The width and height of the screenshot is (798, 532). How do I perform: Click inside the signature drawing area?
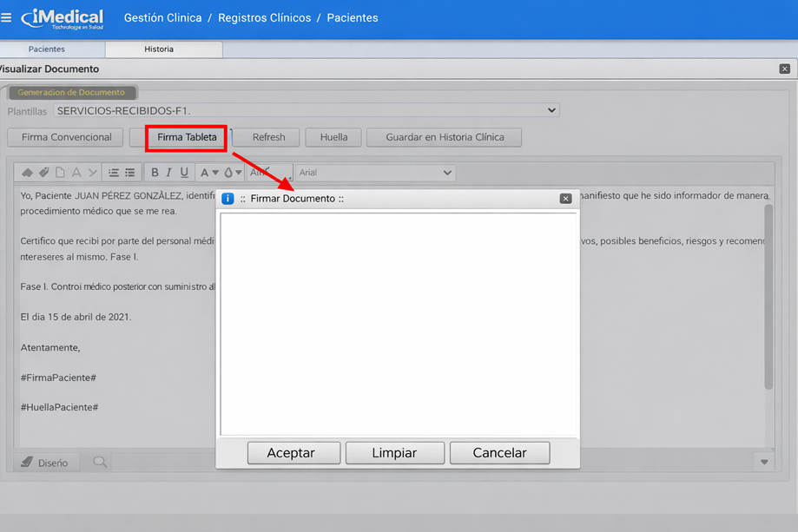click(398, 323)
